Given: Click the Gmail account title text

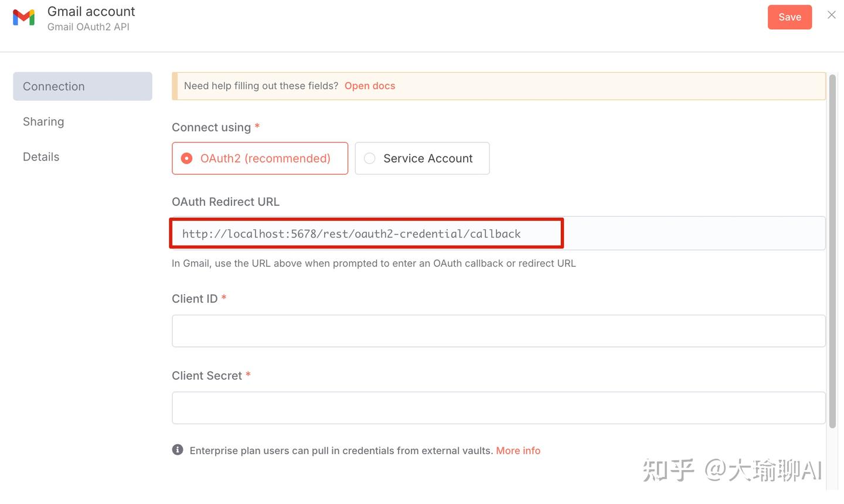Looking at the screenshot, I should coord(91,11).
